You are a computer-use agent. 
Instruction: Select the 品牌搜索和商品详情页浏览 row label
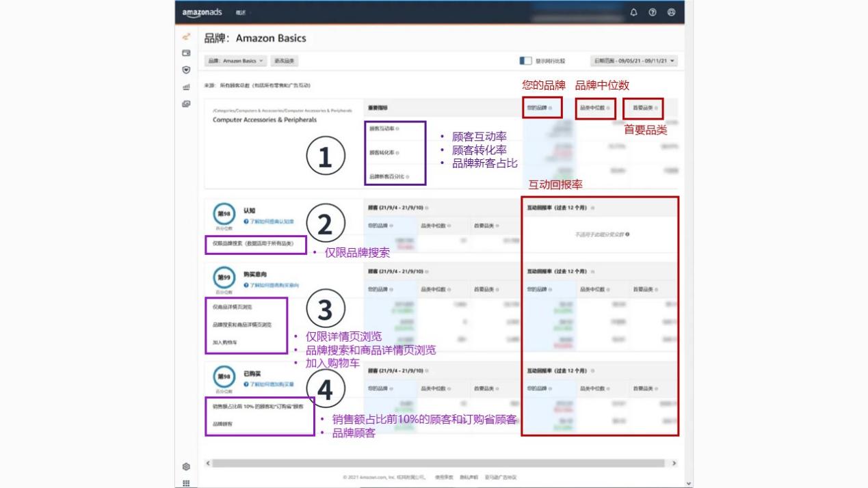pos(242,325)
